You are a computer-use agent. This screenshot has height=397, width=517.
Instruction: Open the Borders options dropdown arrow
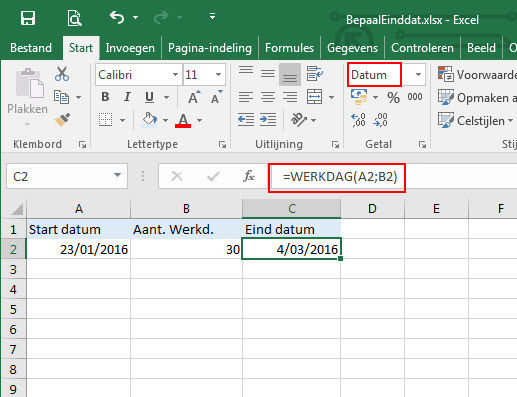(122, 120)
